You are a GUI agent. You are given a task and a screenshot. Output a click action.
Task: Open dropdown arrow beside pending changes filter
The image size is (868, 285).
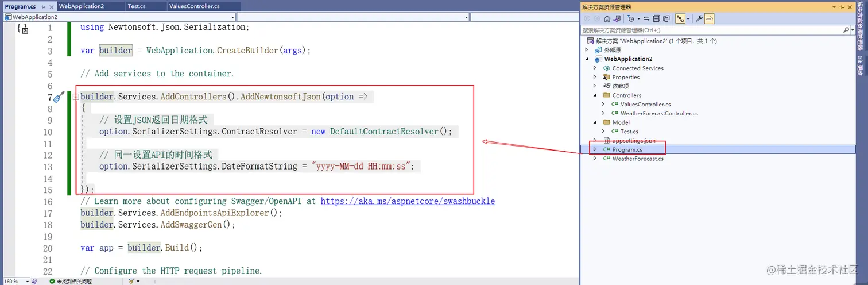coord(638,18)
